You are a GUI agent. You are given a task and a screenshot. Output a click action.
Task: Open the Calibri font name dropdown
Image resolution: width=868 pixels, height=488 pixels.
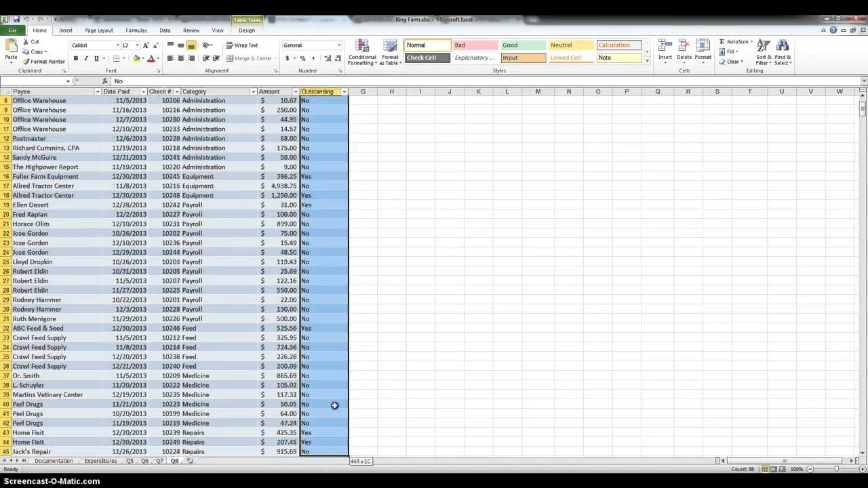117,45
